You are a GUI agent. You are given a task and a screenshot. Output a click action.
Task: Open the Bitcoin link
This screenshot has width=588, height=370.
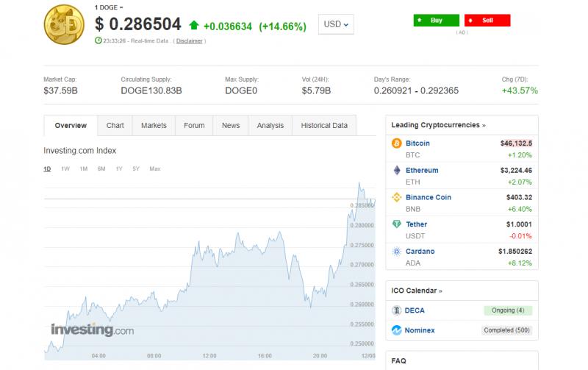(x=417, y=143)
